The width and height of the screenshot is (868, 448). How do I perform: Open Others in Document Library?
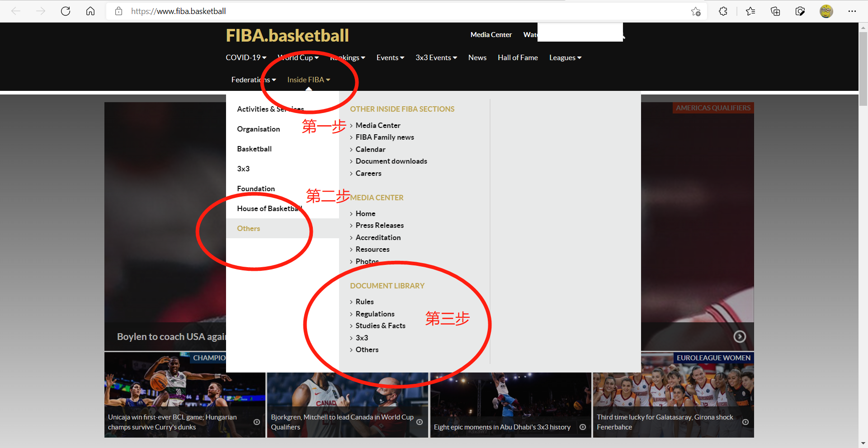tap(367, 349)
